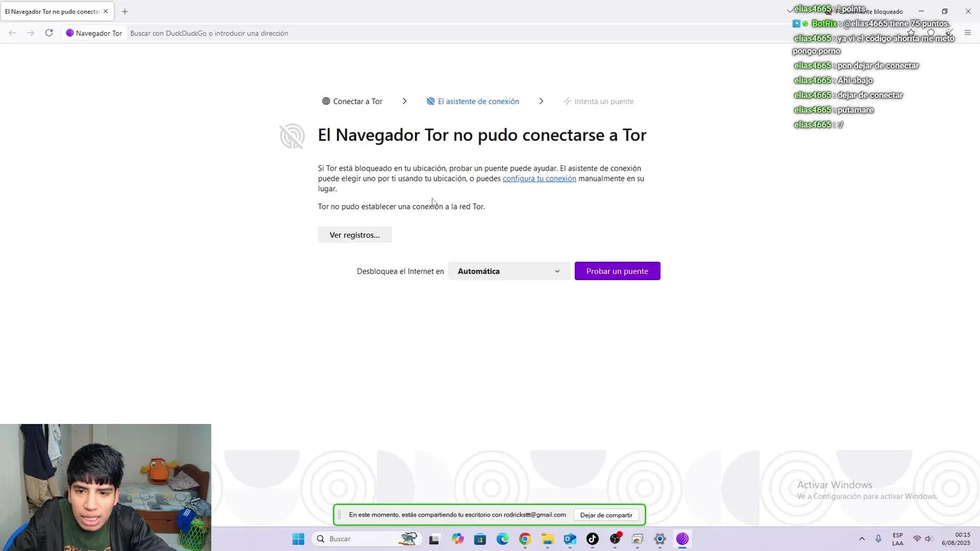Viewport: 980px width, 551px height.
Task: Click 'Dejar de compartir' in sharing bar
Action: [x=606, y=515]
